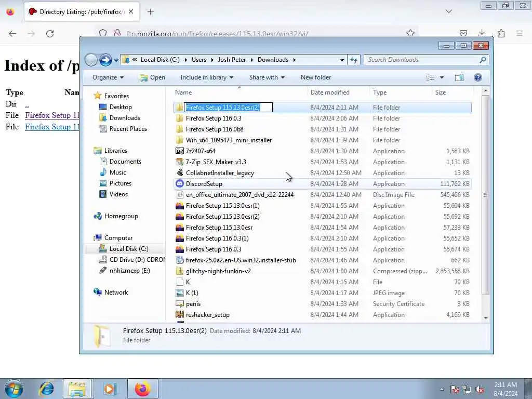Select Firefox Setup 115.13.0esr(1) application icon
532x399 pixels.
tap(179, 206)
